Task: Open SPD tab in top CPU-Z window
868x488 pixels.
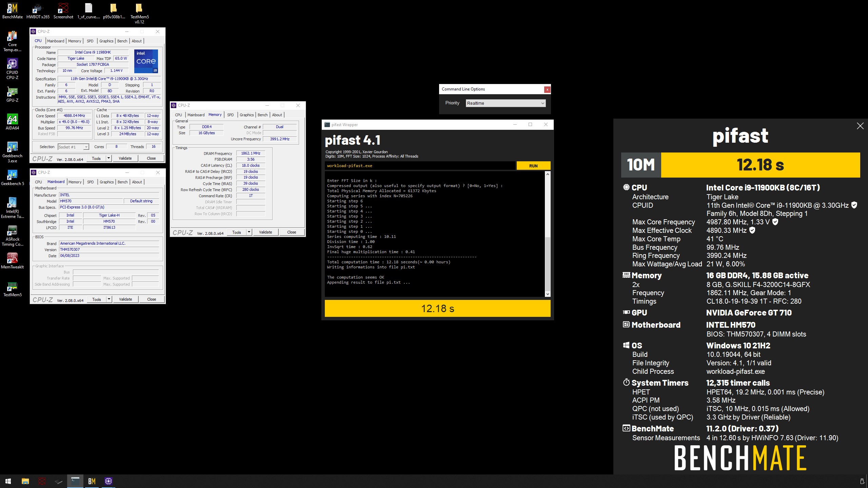Action: pyautogui.click(x=90, y=41)
